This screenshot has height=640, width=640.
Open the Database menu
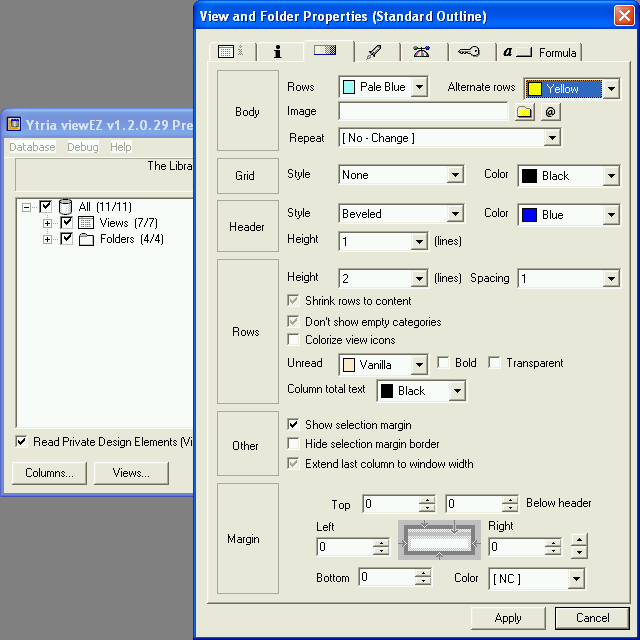click(x=32, y=147)
